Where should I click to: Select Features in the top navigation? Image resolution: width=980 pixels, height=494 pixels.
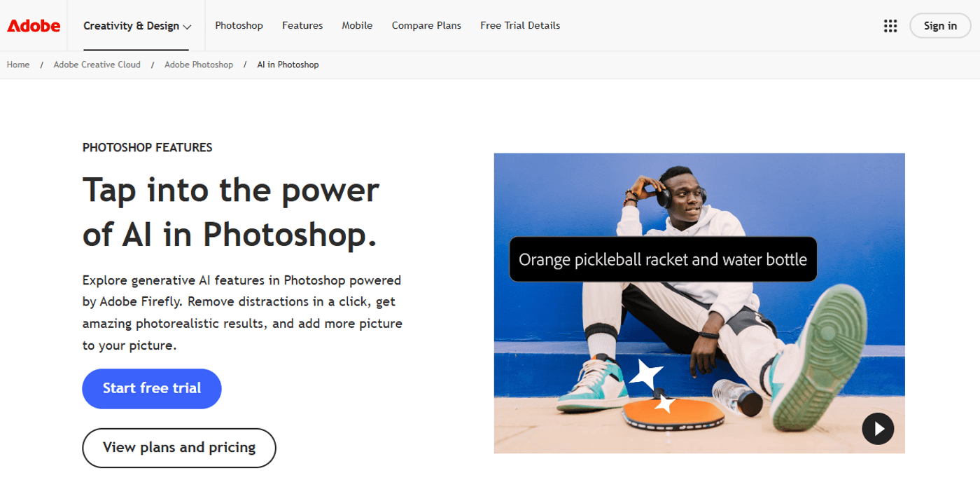click(302, 25)
